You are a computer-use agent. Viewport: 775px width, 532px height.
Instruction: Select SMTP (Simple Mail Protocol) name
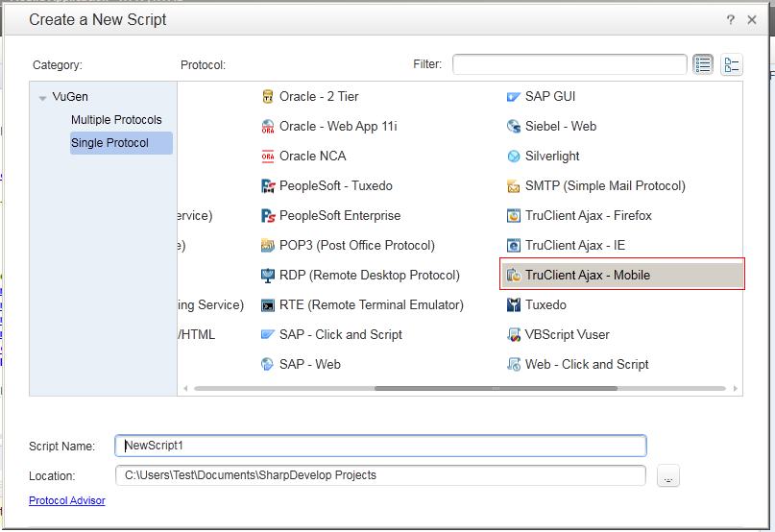pyautogui.click(x=605, y=186)
